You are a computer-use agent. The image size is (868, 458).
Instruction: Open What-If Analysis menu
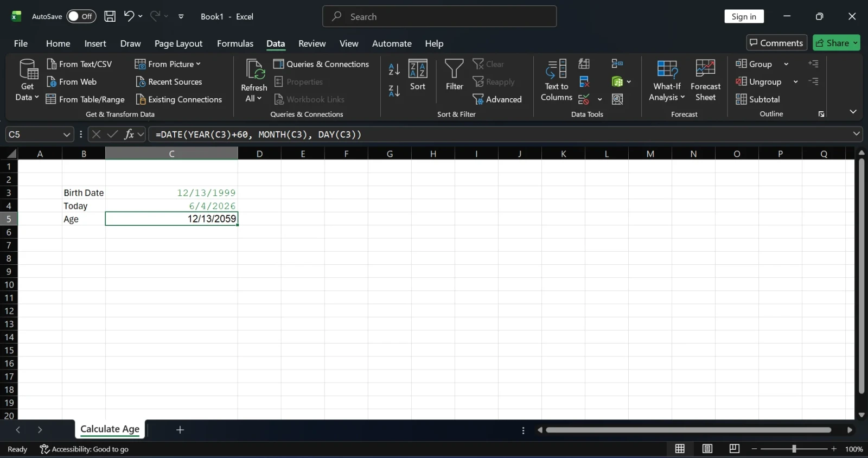coord(667,80)
